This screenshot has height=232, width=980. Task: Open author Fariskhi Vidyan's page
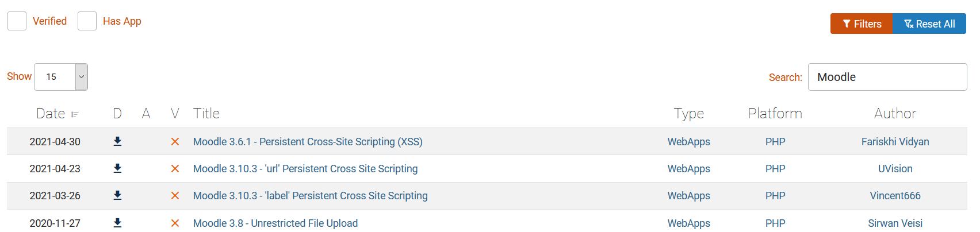point(895,142)
